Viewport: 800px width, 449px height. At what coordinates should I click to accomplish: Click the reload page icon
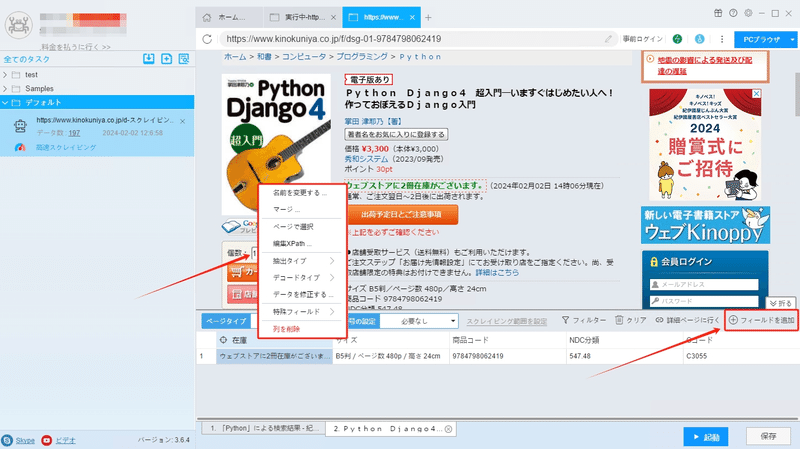tap(207, 39)
